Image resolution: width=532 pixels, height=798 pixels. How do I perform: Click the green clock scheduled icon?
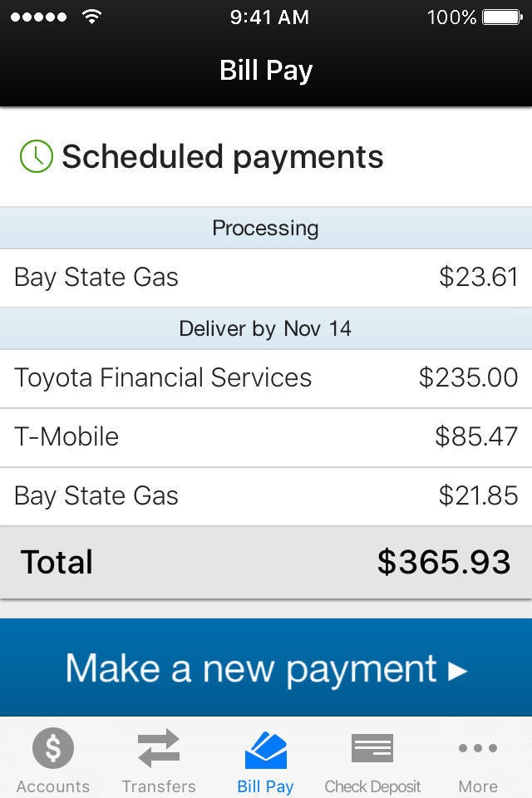pyautogui.click(x=36, y=156)
